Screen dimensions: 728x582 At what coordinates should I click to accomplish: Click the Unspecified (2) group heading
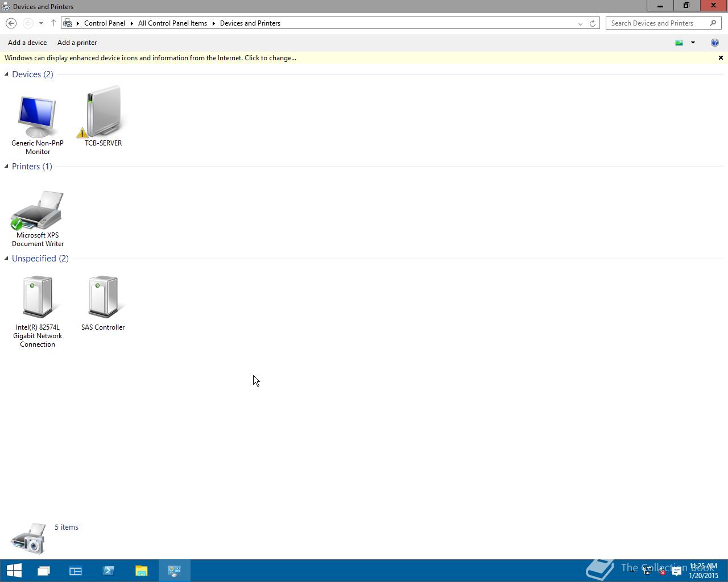[x=40, y=259]
